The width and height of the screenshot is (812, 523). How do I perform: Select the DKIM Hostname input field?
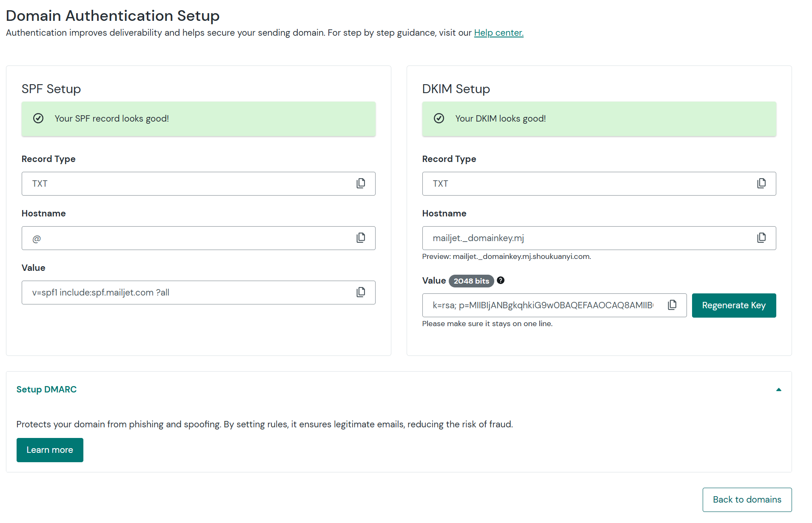587,238
